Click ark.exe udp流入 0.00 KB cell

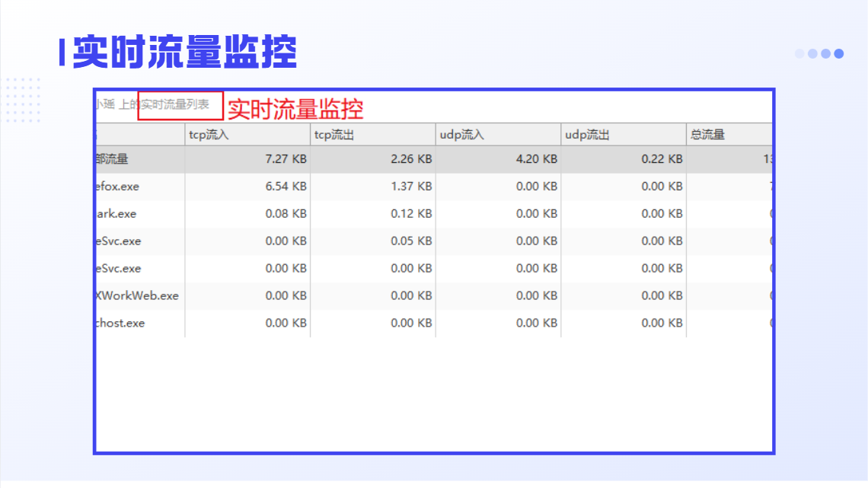coord(498,214)
